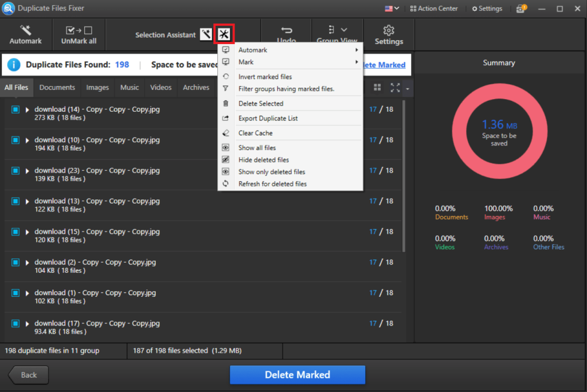The height and width of the screenshot is (392, 587).
Task: Click the blue info icon
Action: tap(14, 65)
